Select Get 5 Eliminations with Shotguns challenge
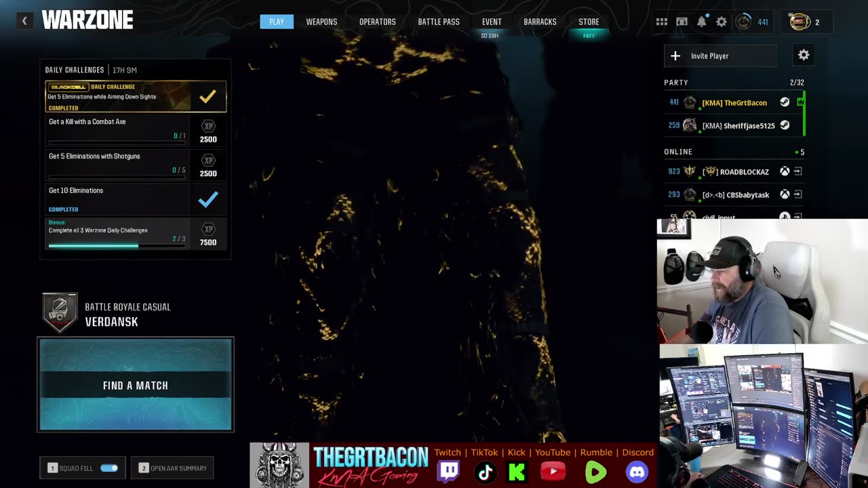The width and height of the screenshot is (868, 488). coord(135,165)
